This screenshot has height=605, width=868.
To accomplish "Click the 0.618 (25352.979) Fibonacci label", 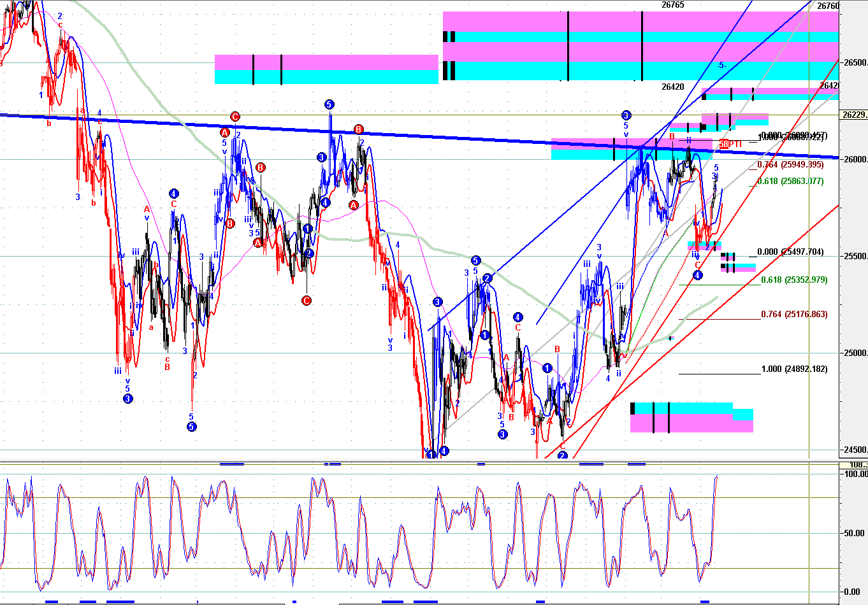I will (794, 280).
